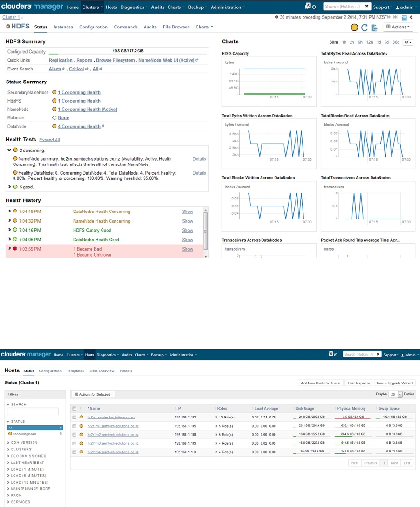
Task: Open the mail icon next to the time range
Action: point(404,17)
